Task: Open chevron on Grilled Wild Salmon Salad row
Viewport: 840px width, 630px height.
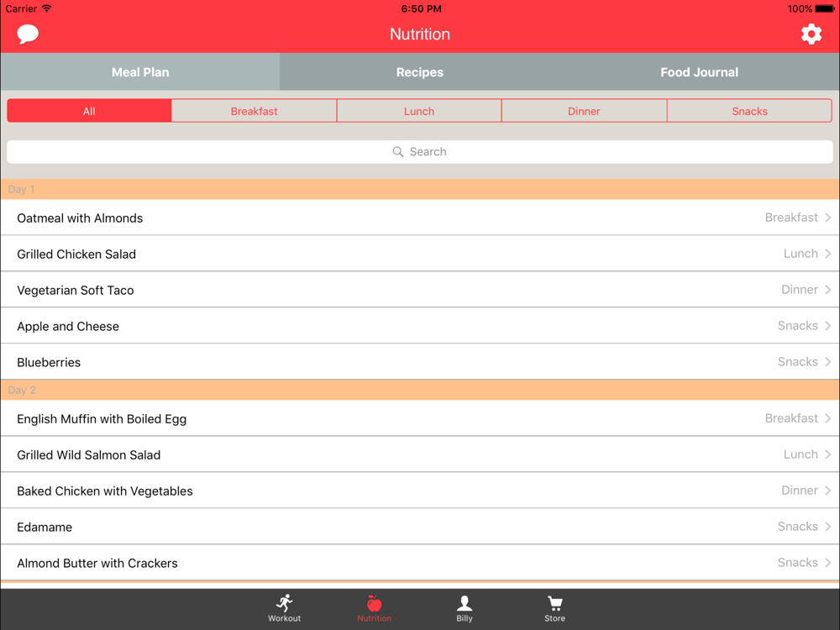Action: (827, 454)
